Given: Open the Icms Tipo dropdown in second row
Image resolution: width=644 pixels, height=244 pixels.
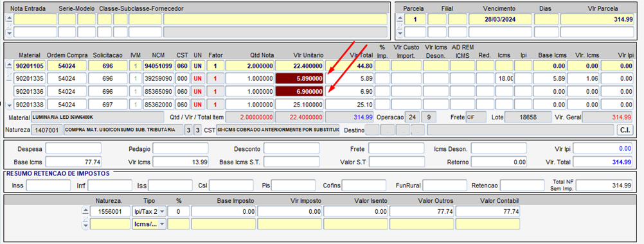Looking at the screenshot, I should 163,224.
